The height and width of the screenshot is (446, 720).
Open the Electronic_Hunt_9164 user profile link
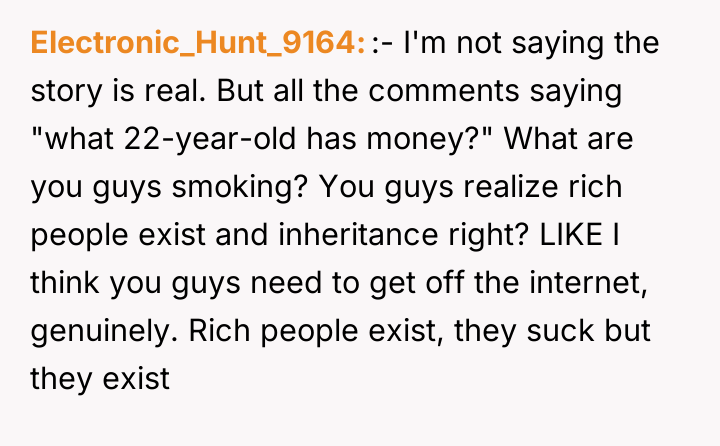[x=196, y=44]
